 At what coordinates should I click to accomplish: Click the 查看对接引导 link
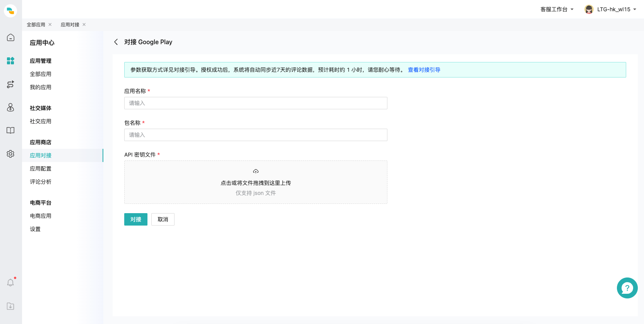[424, 70]
